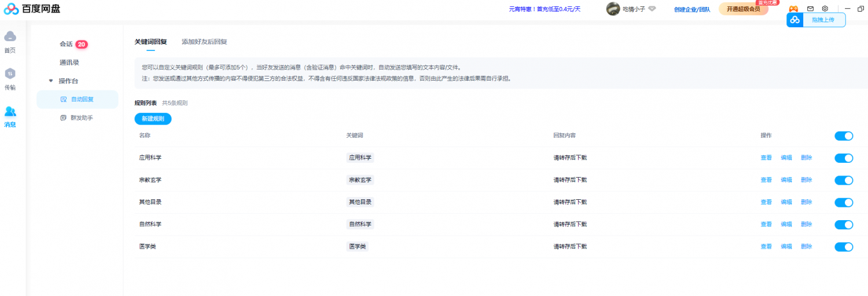The image size is (868, 296).
Task: Open 群发助手 under 操作台
Action: pos(82,118)
